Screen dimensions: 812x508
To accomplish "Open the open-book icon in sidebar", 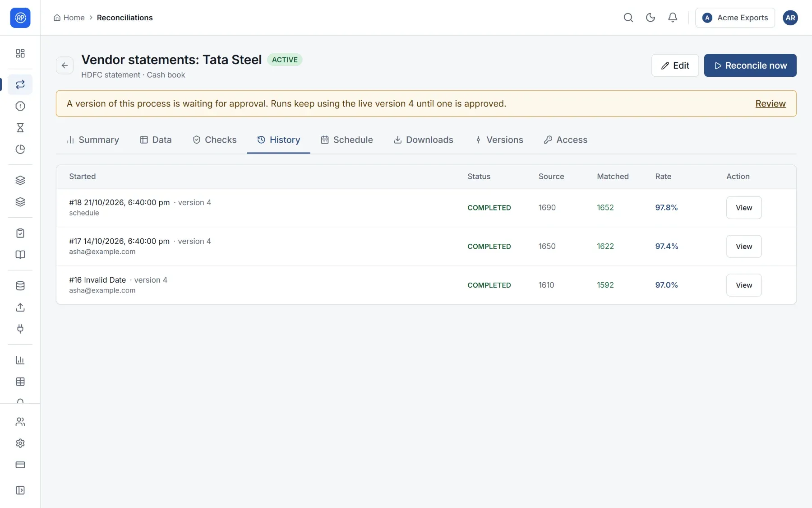I will click(20, 255).
